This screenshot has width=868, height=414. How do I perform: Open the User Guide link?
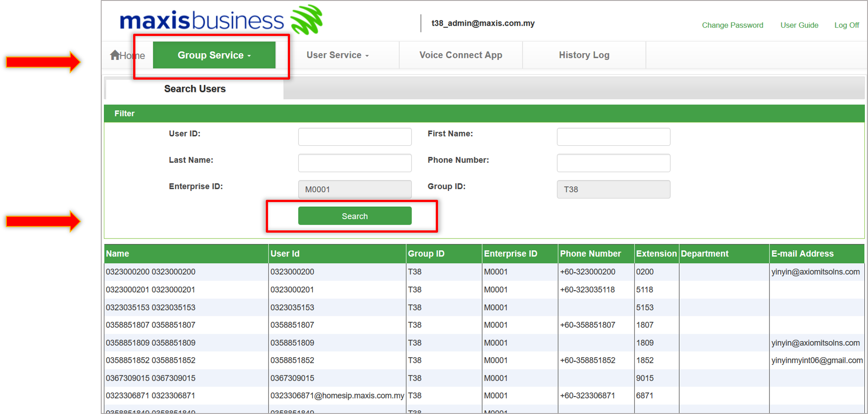pos(799,25)
